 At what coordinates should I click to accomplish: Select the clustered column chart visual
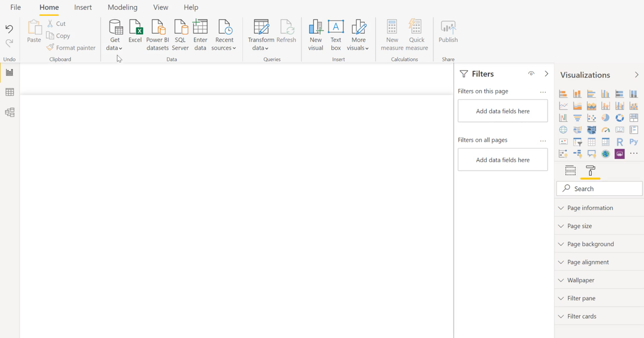(605, 93)
